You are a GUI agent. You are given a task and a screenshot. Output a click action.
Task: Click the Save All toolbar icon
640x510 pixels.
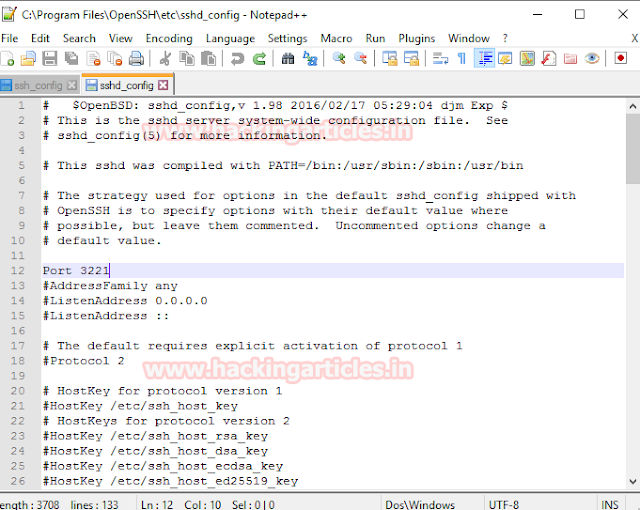point(72,59)
